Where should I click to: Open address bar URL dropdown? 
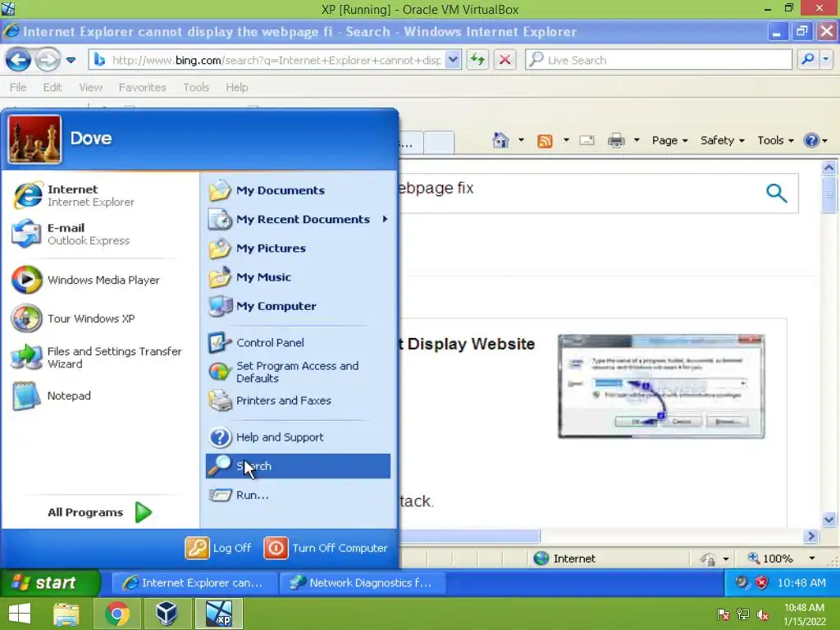[x=453, y=60]
